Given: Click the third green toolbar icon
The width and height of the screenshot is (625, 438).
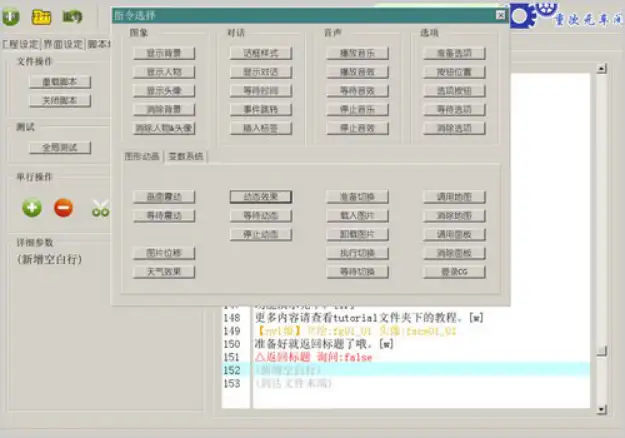Looking at the screenshot, I should [72, 17].
